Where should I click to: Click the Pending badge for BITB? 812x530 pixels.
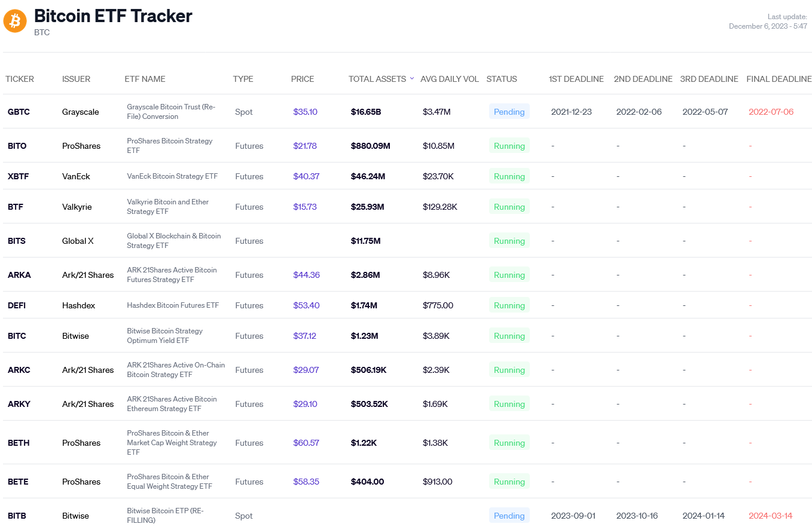[509, 516]
